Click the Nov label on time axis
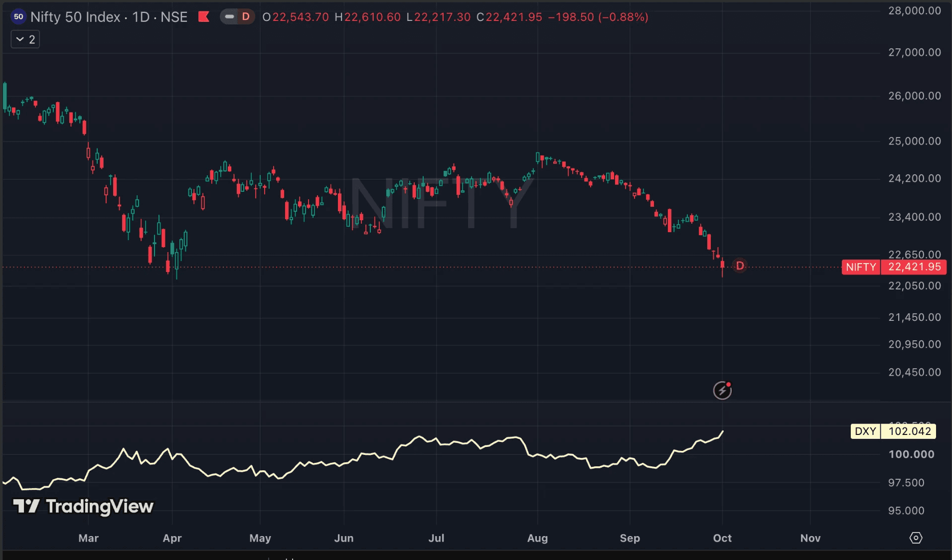The image size is (952, 560). [810, 538]
